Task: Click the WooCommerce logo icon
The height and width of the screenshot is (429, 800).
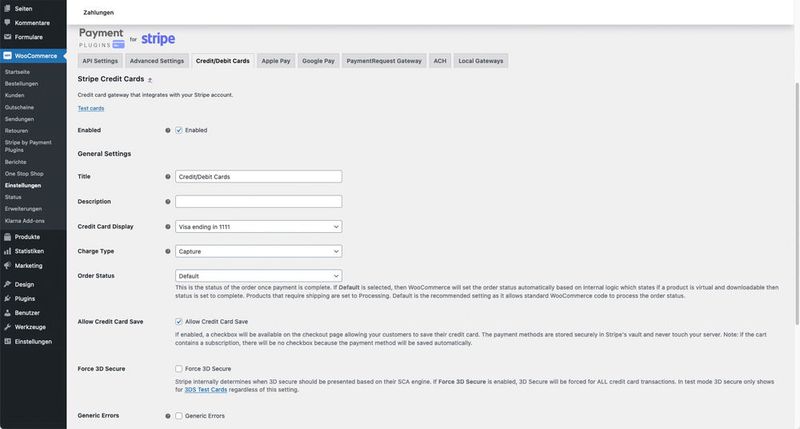Action: (7, 56)
